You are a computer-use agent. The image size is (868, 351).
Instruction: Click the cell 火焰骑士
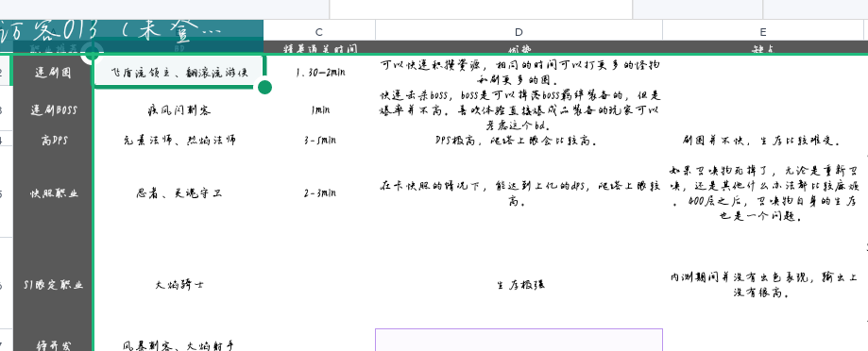click(179, 285)
